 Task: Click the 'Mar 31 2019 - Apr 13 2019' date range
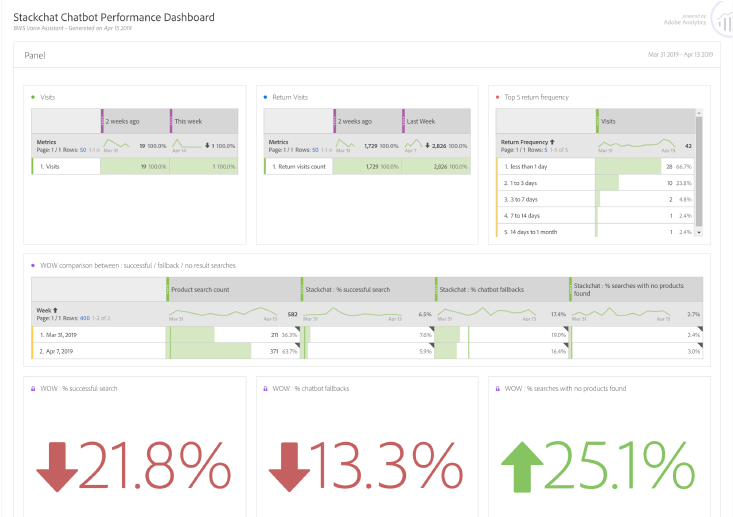click(680, 55)
